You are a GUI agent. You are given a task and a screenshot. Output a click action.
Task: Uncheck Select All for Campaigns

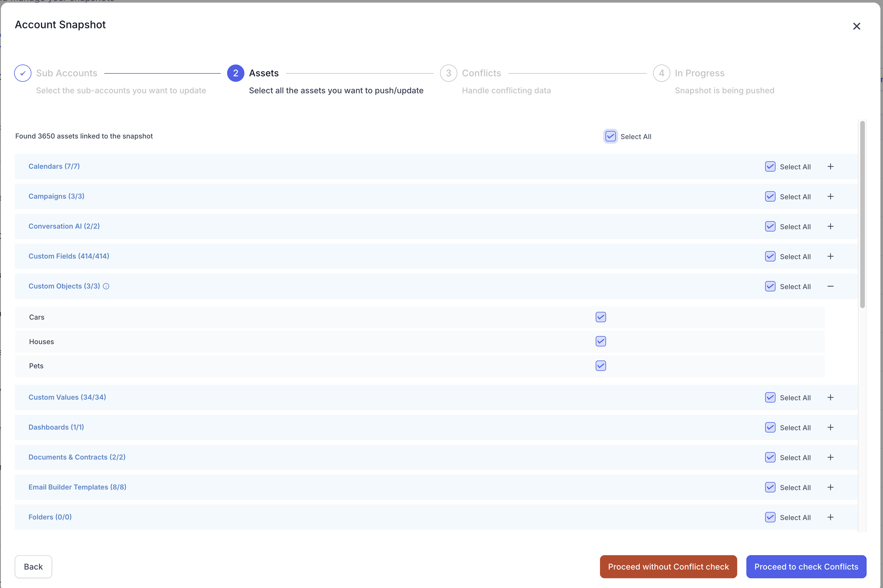[770, 196]
